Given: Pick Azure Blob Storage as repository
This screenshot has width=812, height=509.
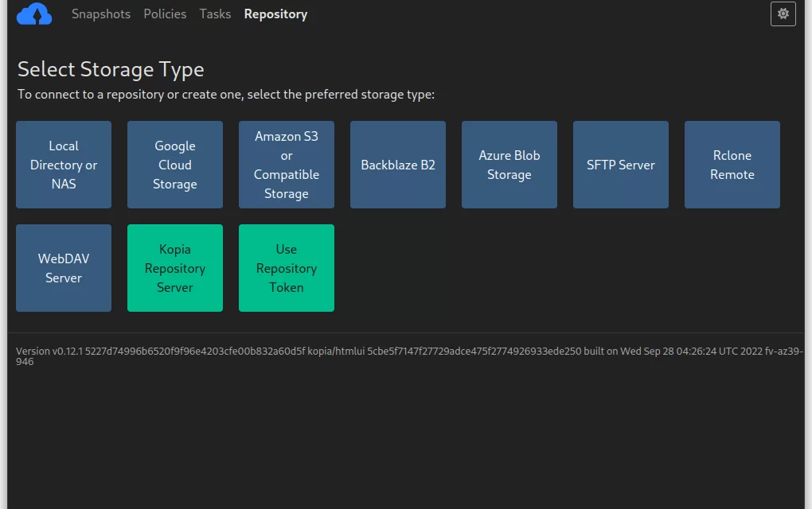Looking at the screenshot, I should (509, 165).
